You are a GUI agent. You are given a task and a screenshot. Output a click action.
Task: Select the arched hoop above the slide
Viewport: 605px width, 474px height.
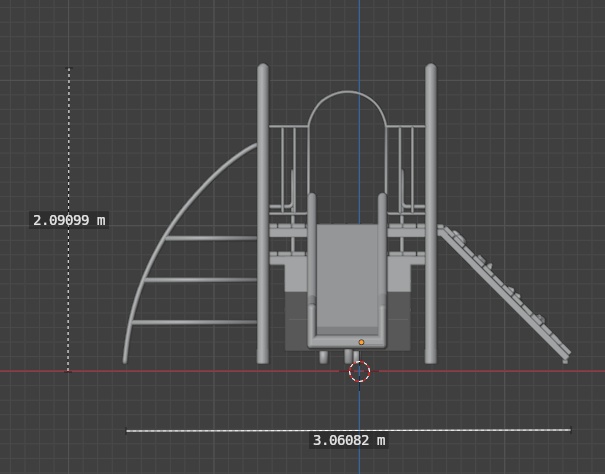347,92
